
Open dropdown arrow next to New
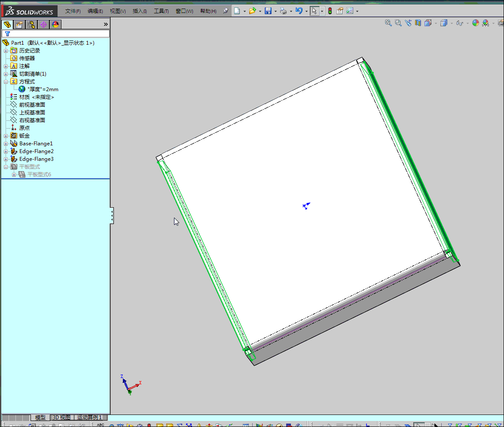coord(244,11)
